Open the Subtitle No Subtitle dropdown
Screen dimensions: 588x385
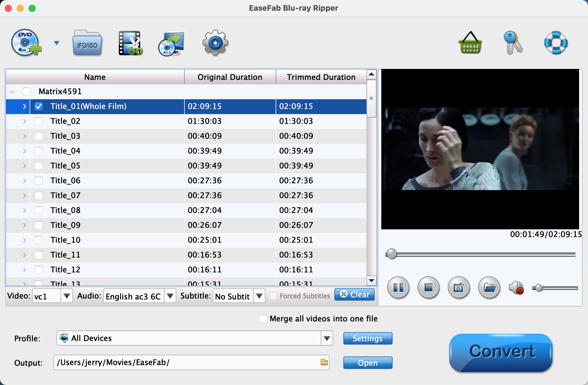(259, 296)
